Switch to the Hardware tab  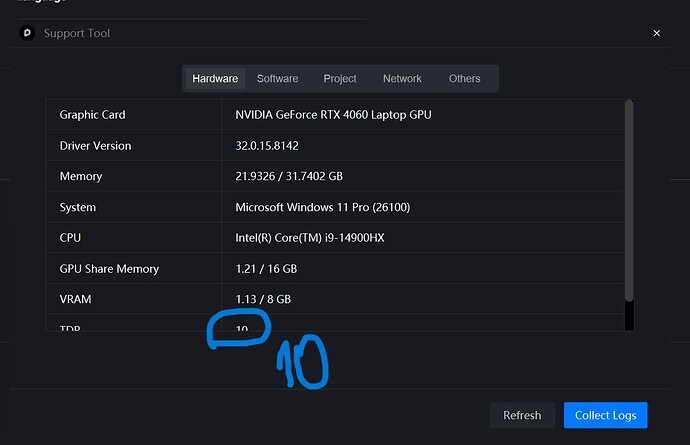click(215, 79)
